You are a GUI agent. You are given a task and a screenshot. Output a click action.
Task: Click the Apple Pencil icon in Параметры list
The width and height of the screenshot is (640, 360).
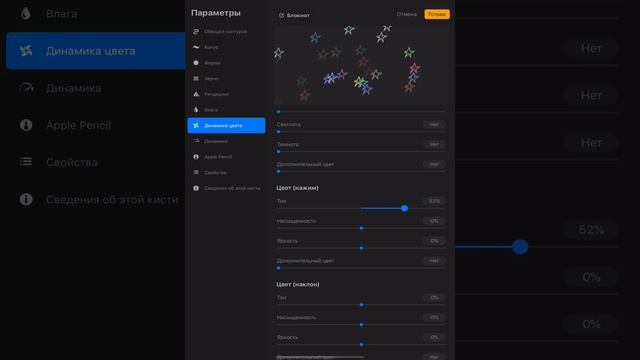click(196, 157)
